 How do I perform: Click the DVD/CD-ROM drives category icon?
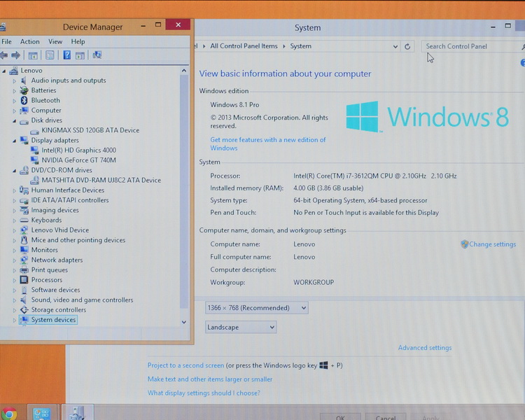coord(24,170)
